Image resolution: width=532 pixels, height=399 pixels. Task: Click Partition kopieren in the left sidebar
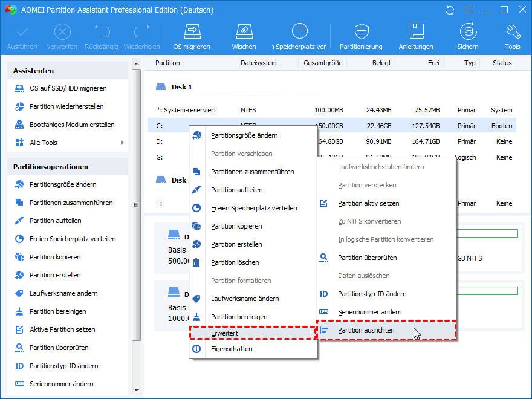(55, 257)
